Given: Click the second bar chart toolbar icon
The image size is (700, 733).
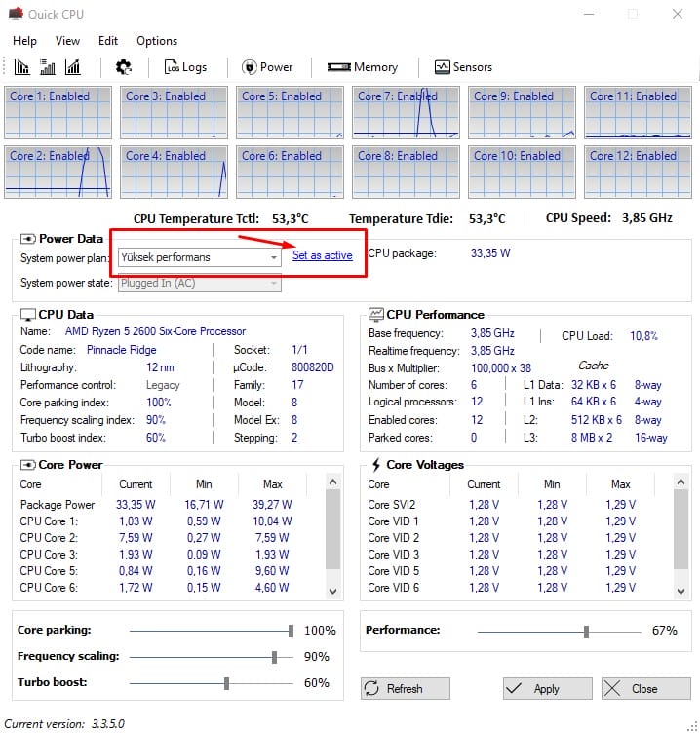Looking at the screenshot, I should [x=47, y=67].
